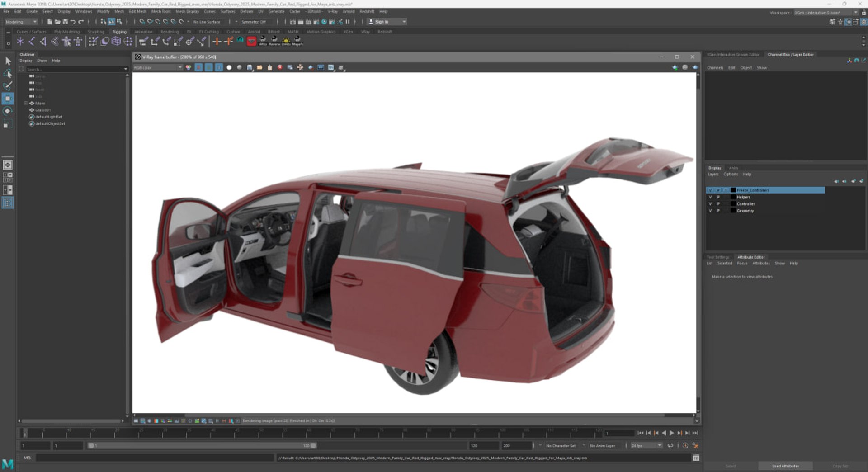The width and height of the screenshot is (868, 472).
Task: Click the red shelf button icon
Action: (252, 42)
